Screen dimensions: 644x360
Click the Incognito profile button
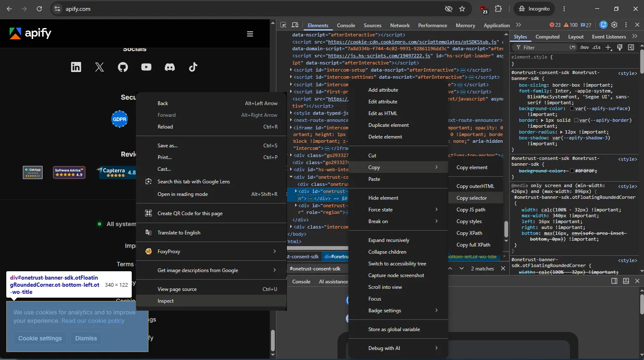point(534,9)
